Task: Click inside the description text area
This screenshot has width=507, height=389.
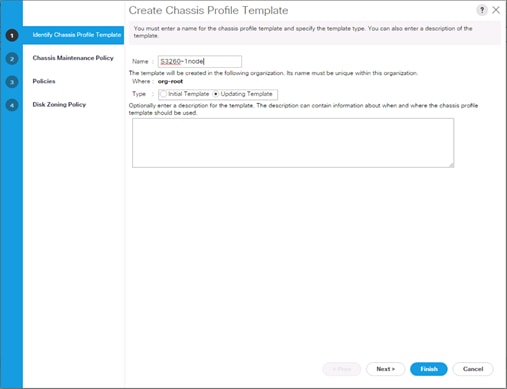Action: 293,143
